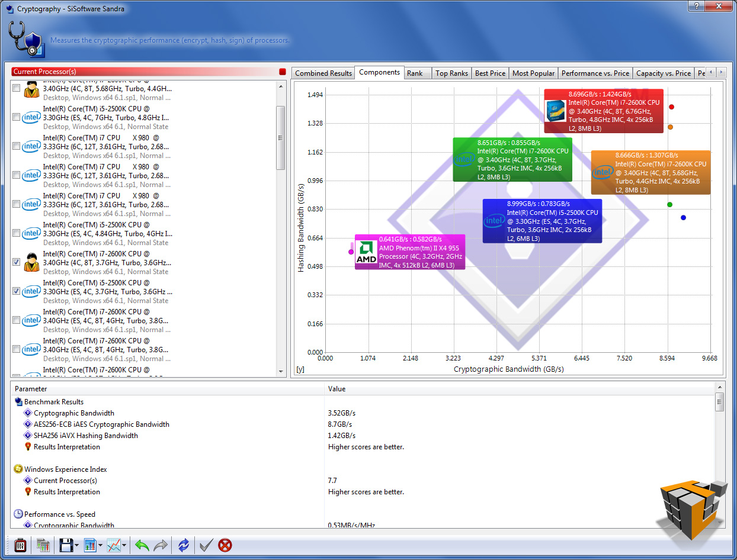Click the Intel box image on red label
Viewport: 737px width, 560px height.
click(x=556, y=112)
